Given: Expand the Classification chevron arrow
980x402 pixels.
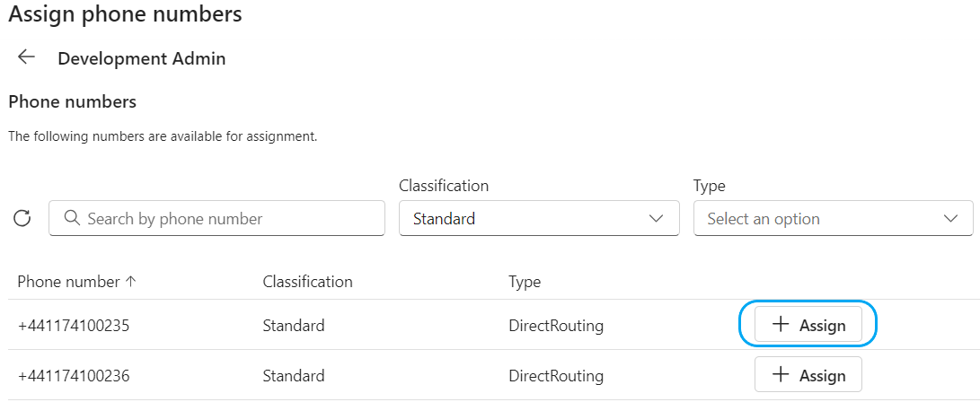Looking at the screenshot, I should coord(657,218).
